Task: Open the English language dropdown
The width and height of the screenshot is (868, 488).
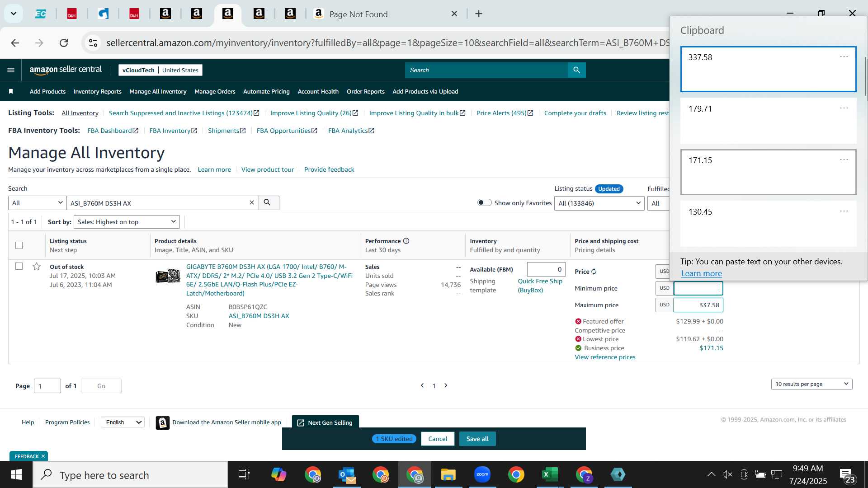Action: [x=123, y=422]
